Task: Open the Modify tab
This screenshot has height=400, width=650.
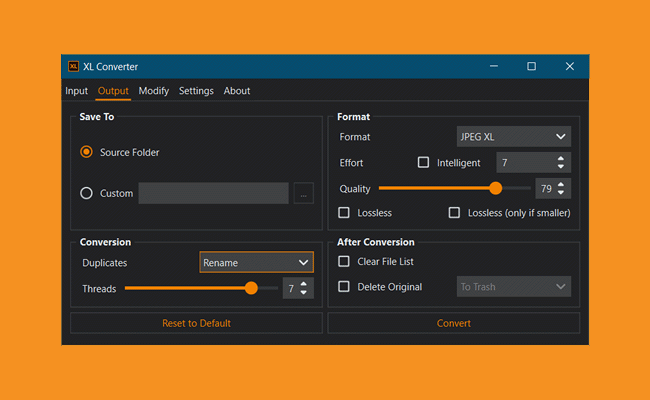Action: point(153,91)
